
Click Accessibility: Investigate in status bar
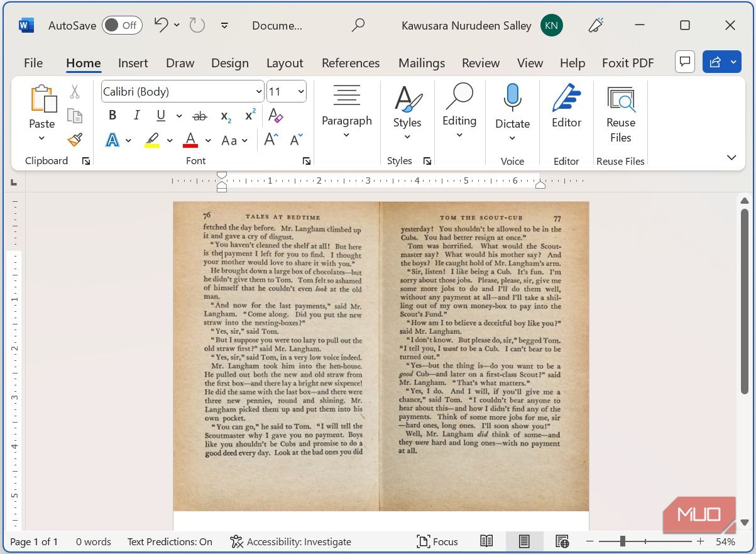290,541
